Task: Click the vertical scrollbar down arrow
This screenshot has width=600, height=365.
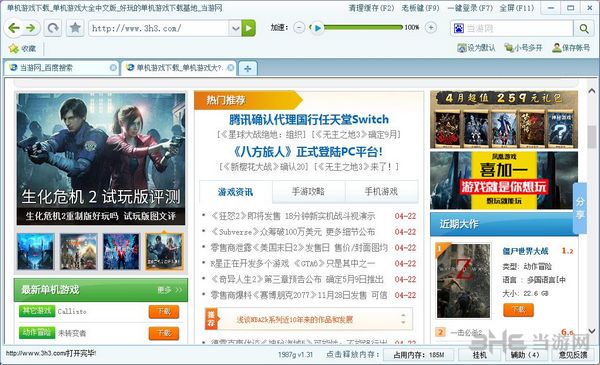Action: (592, 331)
